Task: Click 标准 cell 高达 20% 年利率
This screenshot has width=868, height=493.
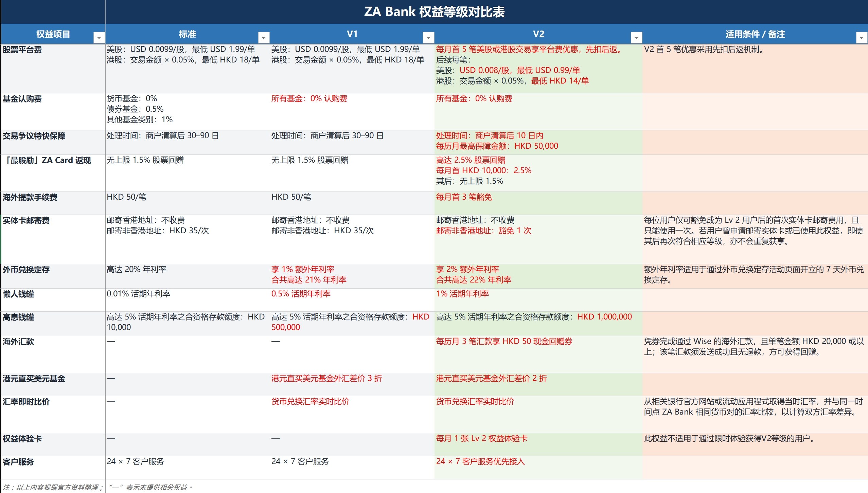Action: [x=188, y=276]
